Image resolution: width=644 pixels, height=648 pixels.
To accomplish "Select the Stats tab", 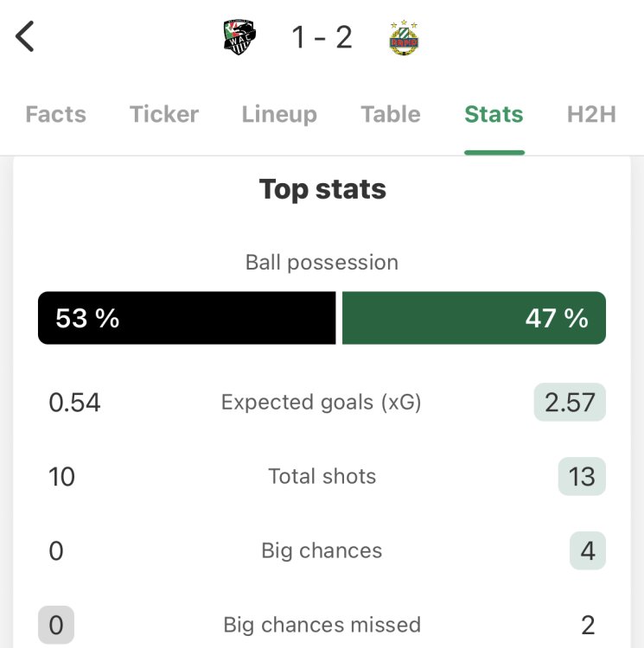I will pyautogui.click(x=494, y=114).
